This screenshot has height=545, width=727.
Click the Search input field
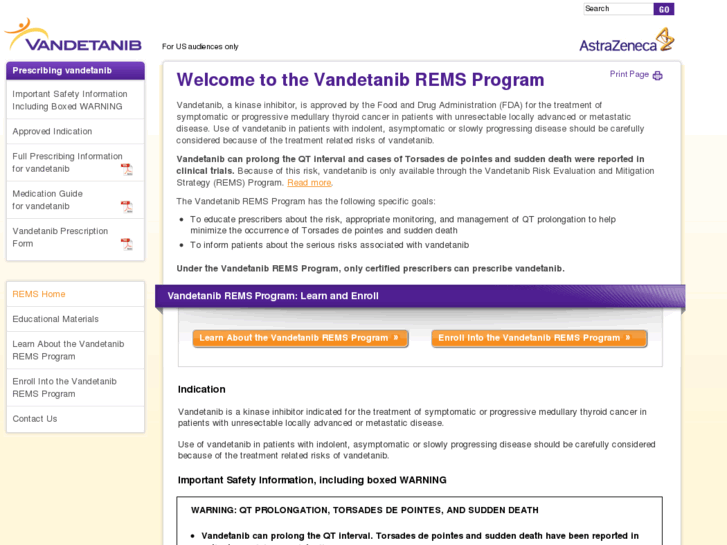point(618,9)
